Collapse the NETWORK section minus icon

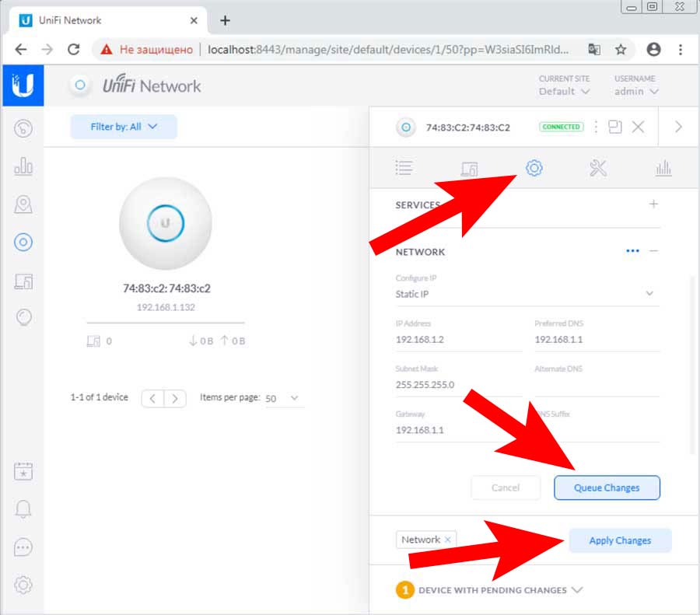pos(653,251)
